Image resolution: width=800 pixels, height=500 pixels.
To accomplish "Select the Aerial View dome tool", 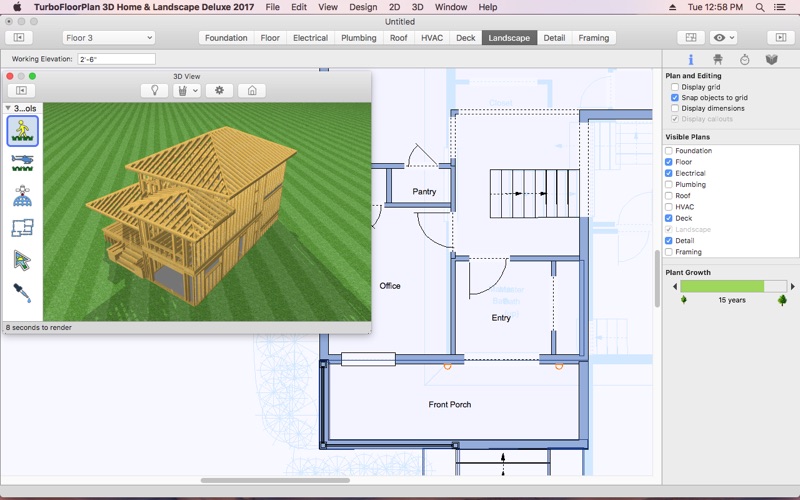I will click(22, 195).
